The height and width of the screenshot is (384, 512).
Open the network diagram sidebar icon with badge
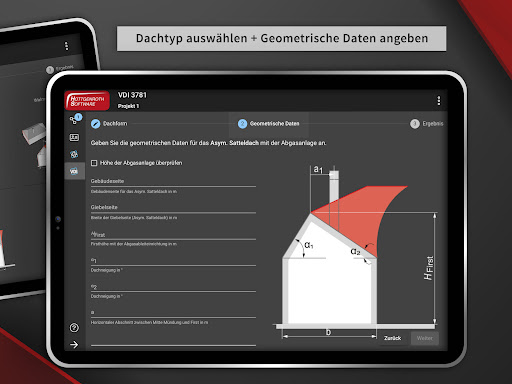75,119
